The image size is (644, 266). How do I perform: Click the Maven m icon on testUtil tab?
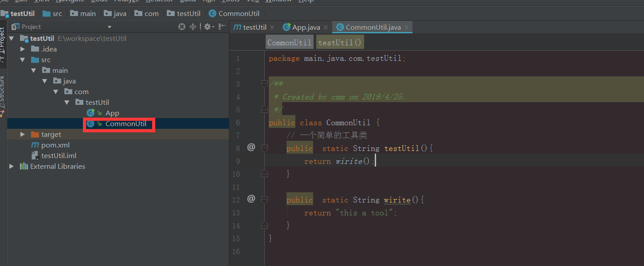click(x=238, y=27)
